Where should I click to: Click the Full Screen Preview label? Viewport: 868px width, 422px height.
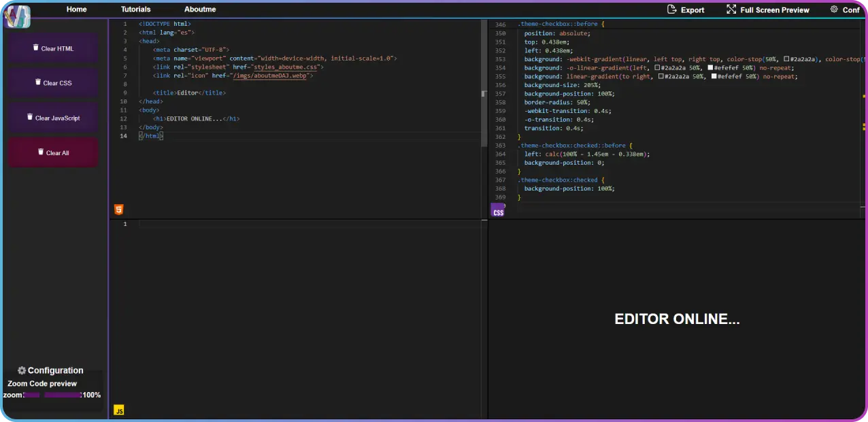775,10
